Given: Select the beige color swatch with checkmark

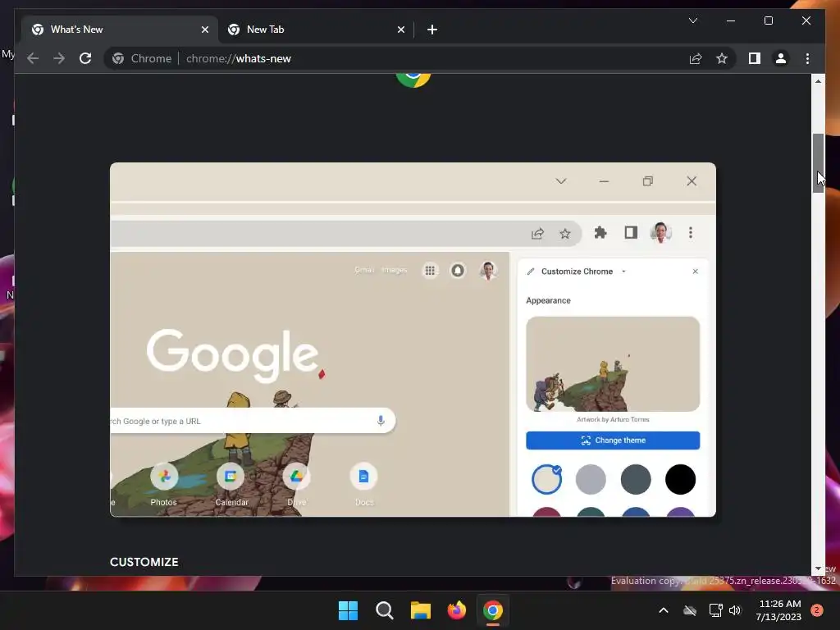Looking at the screenshot, I should coord(546,479).
